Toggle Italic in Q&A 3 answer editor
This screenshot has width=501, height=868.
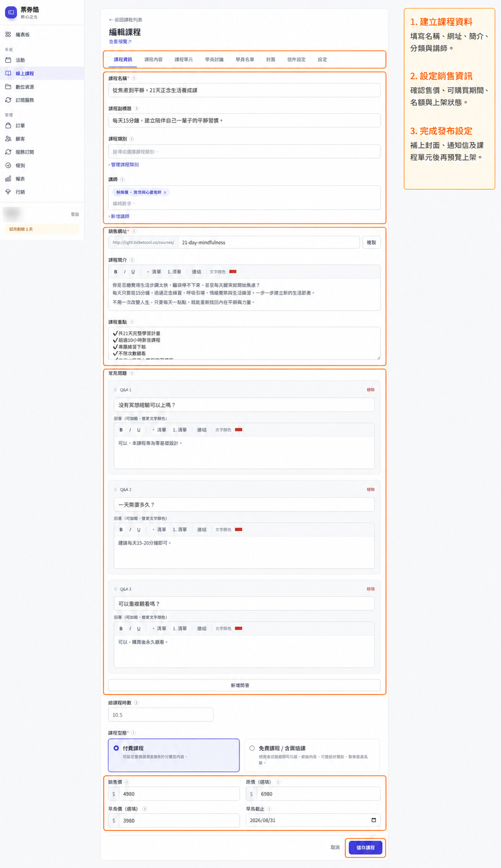pos(130,629)
